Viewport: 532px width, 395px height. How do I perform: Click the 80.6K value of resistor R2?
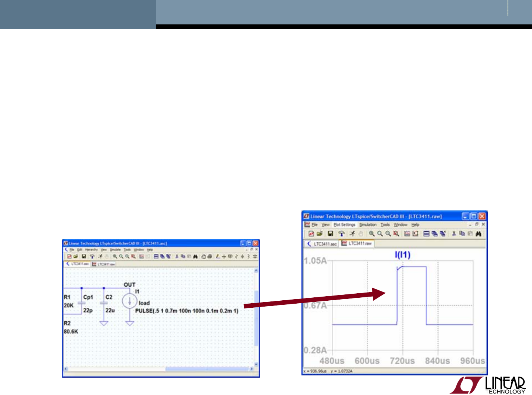click(71, 331)
